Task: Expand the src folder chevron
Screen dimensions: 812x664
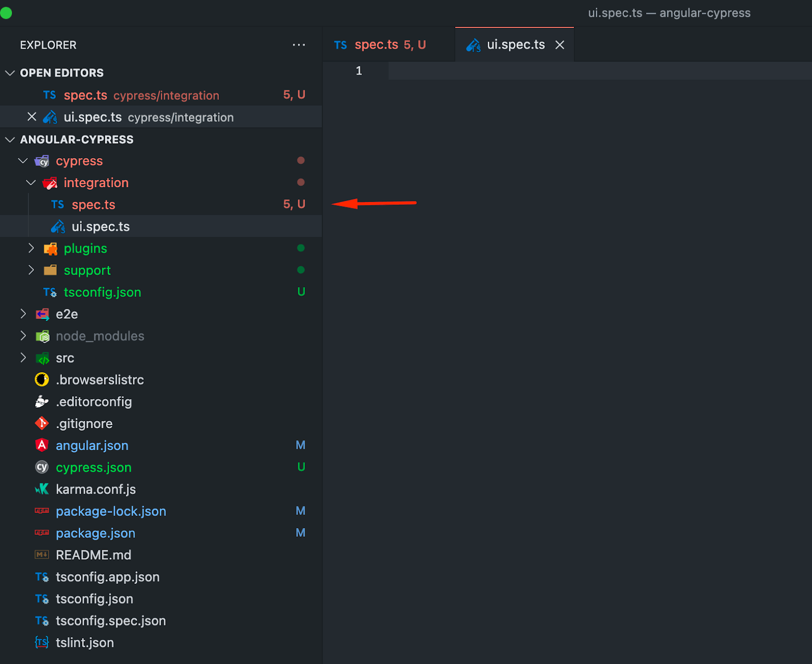Action: [23, 358]
